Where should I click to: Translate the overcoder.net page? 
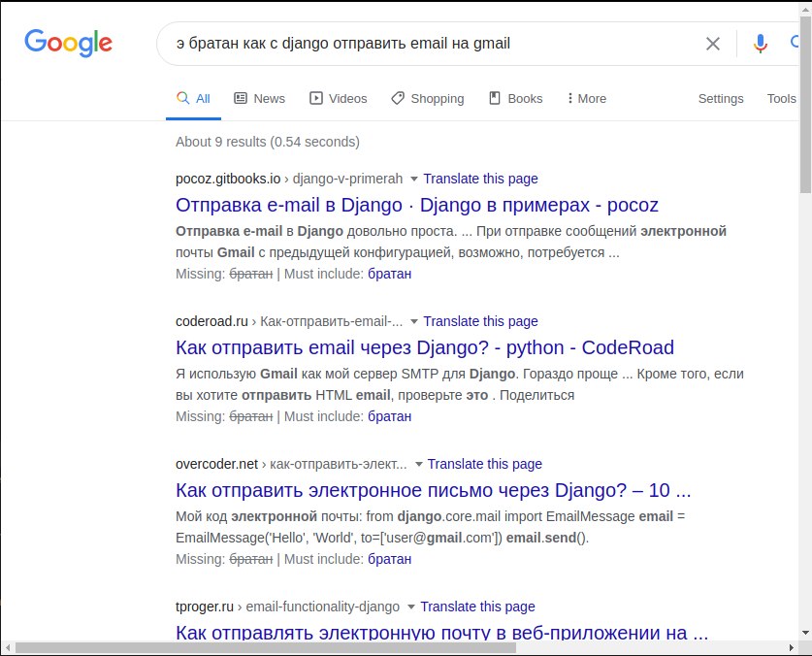click(x=485, y=464)
